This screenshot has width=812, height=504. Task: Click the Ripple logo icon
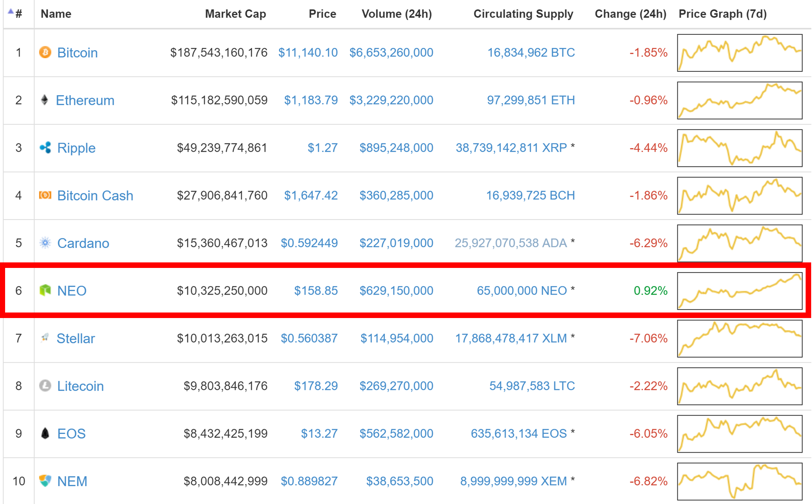click(45, 147)
